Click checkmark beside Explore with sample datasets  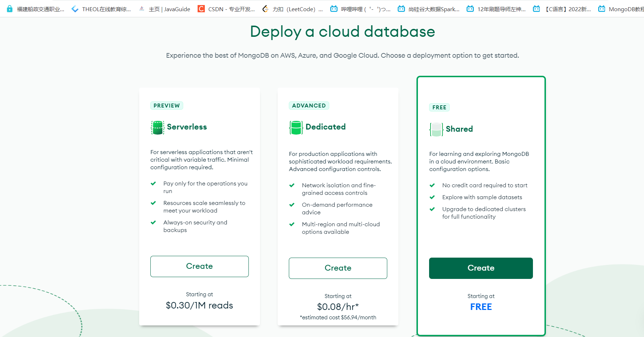pos(432,197)
